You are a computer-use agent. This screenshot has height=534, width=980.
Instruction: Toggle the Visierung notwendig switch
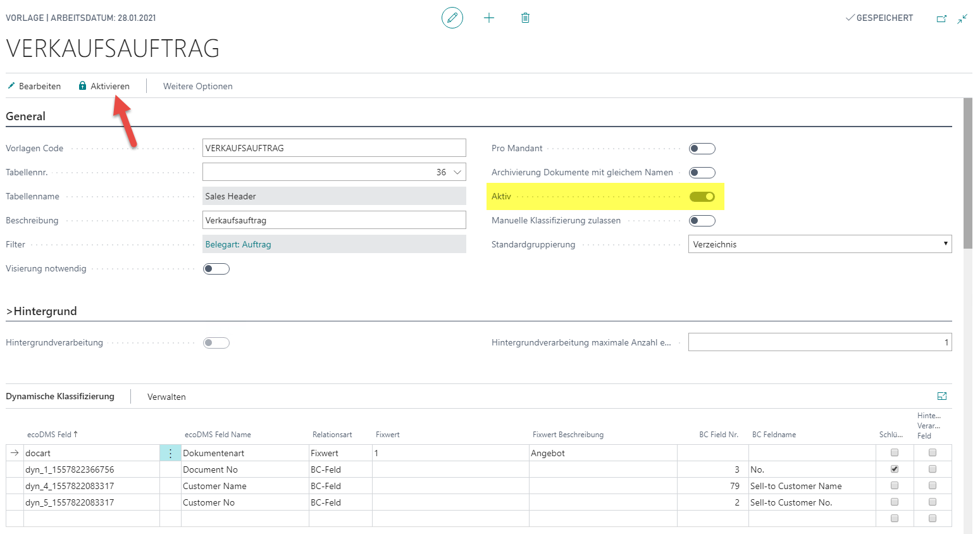(216, 269)
